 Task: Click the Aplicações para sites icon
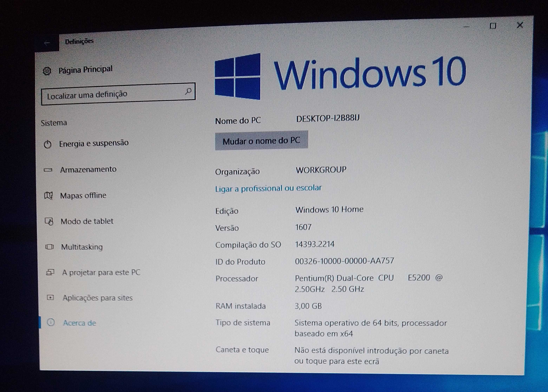click(x=50, y=298)
